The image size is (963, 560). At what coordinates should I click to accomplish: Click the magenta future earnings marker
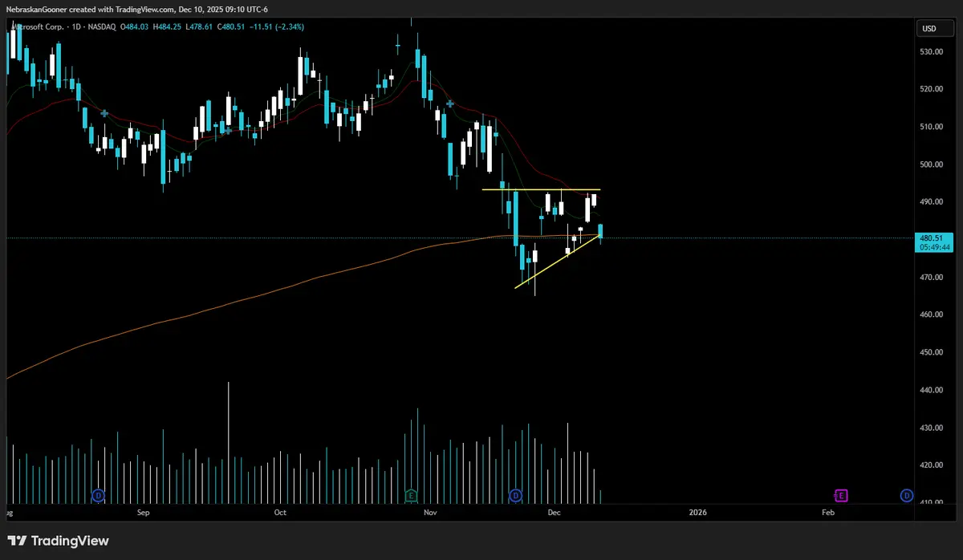pos(841,495)
